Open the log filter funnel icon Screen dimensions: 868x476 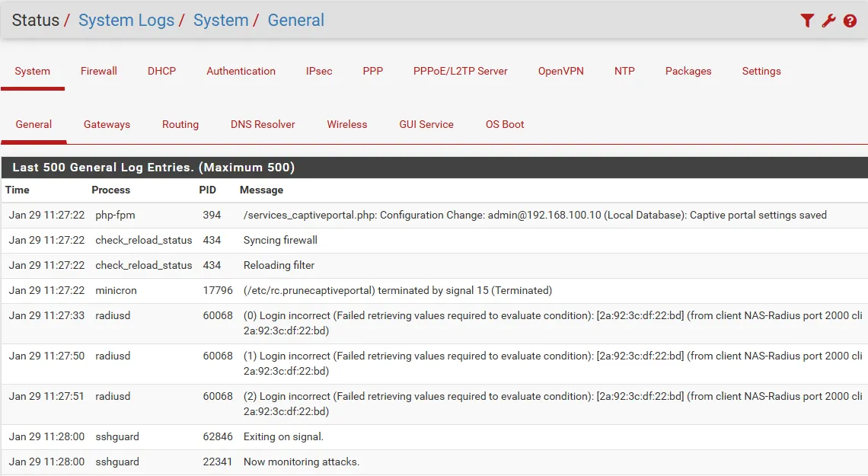click(807, 21)
